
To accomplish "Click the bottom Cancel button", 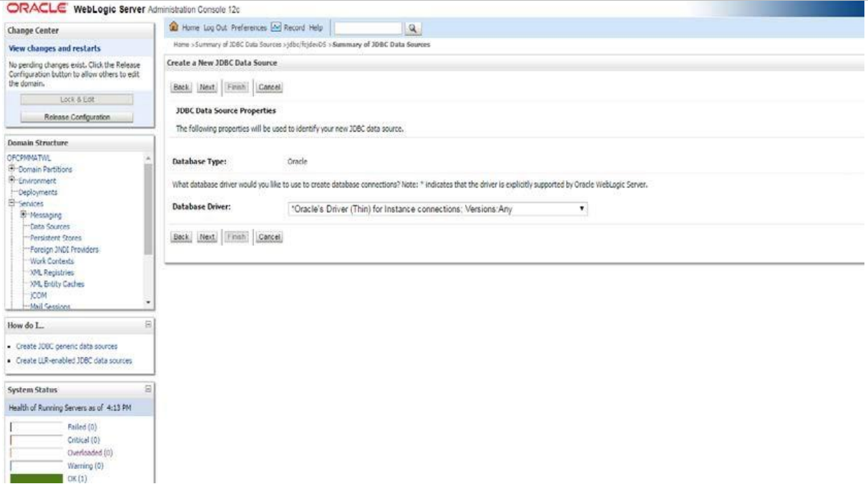I will 269,237.
